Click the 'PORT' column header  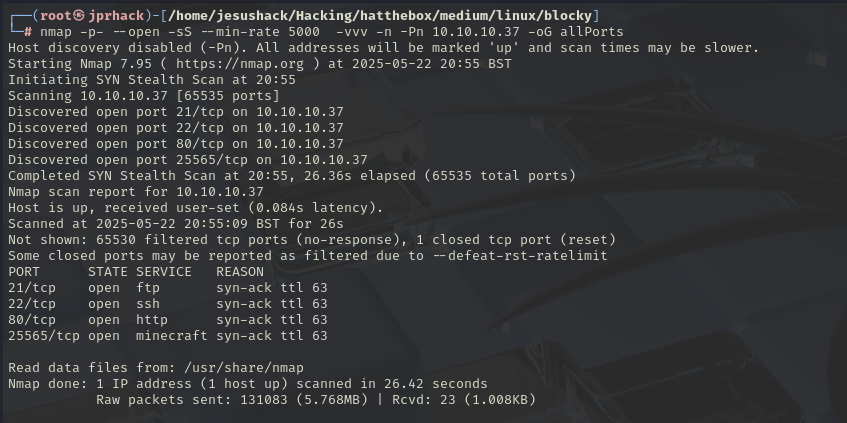coord(24,272)
